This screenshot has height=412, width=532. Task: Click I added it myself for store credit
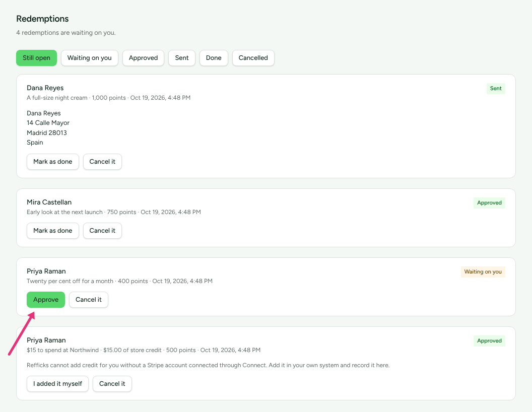[57, 384]
